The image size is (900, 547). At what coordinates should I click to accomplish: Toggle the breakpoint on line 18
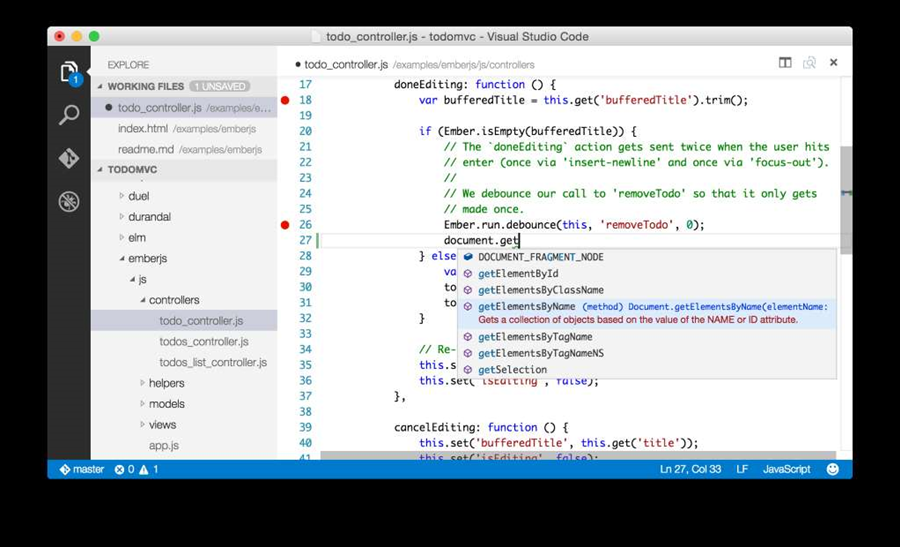tap(285, 100)
